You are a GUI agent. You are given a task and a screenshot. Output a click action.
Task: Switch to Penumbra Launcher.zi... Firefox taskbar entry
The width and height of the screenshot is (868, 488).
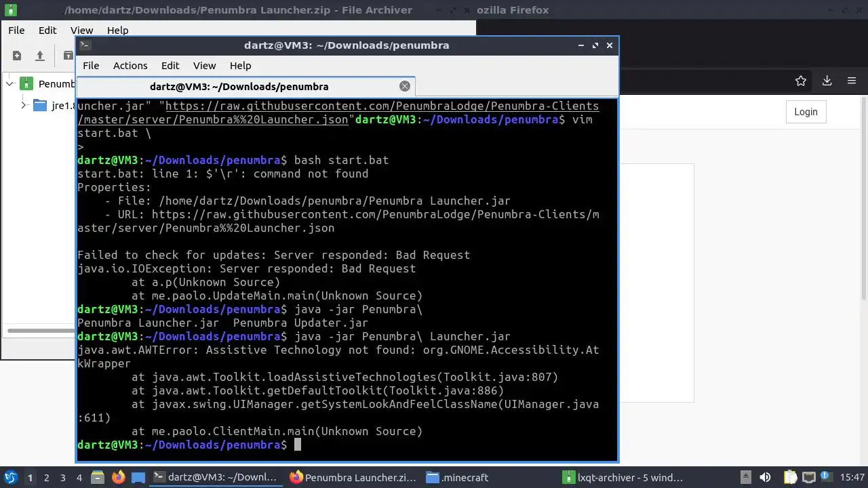click(352, 477)
